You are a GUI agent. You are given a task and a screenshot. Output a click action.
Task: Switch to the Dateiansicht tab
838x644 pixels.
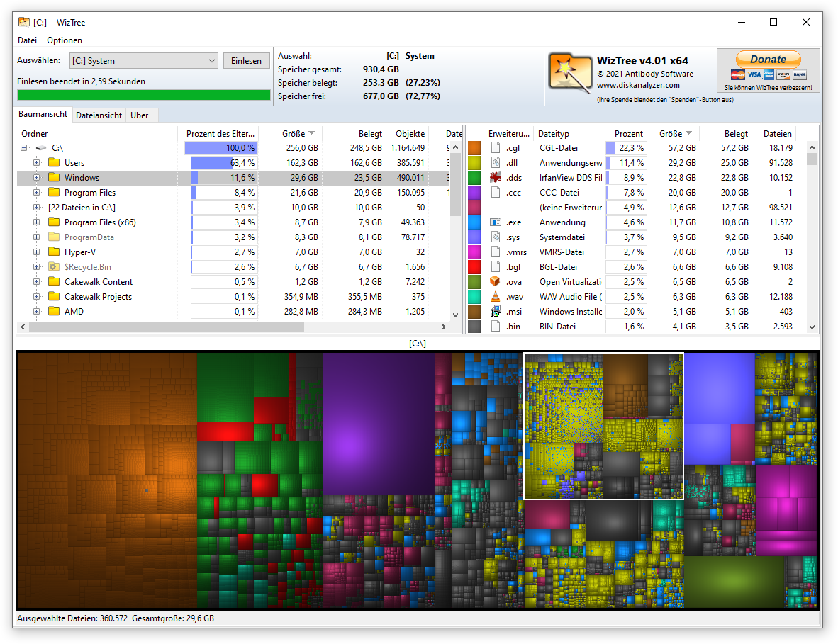pyautogui.click(x=99, y=115)
